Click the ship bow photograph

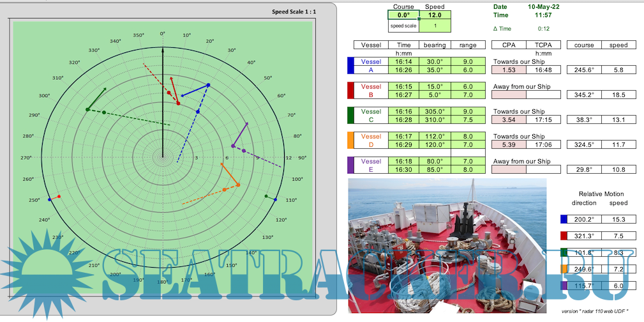tap(447, 246)
